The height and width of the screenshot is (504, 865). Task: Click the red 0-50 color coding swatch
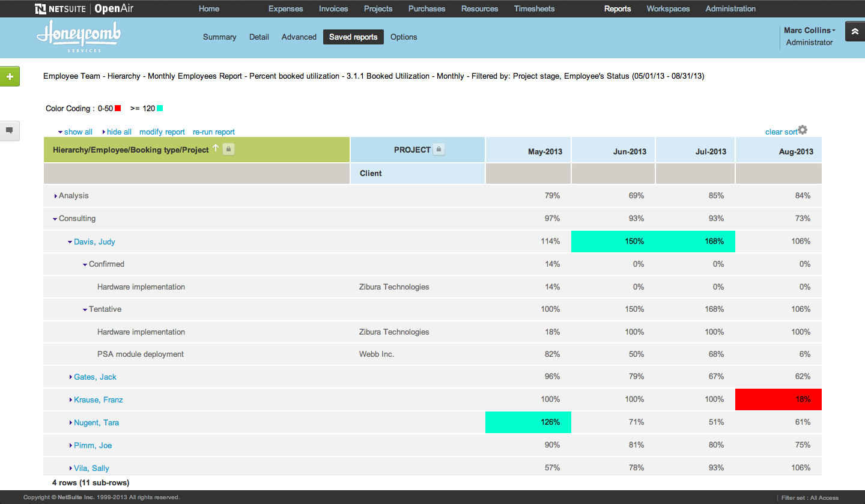pos(117,108)
